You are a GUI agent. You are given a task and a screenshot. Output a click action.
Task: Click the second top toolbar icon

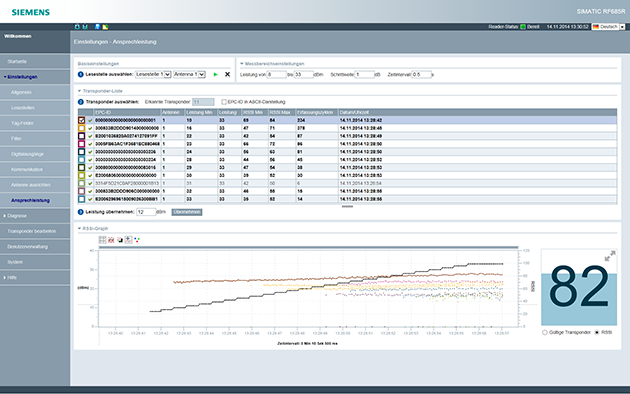85,27
